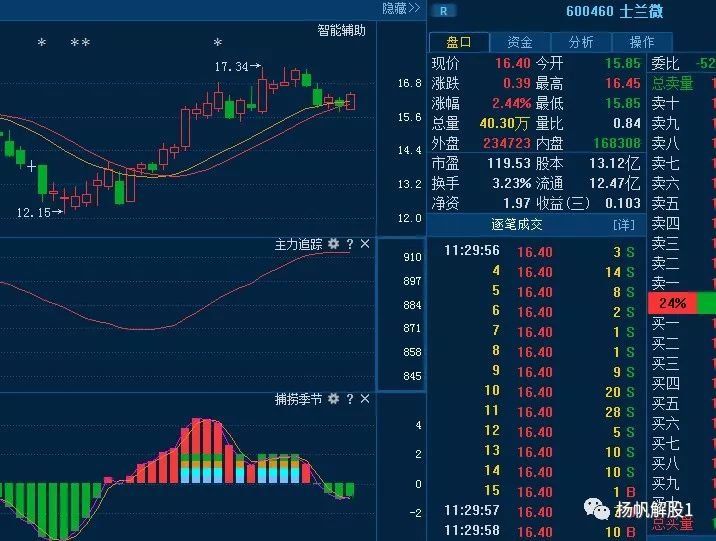Click 收益(三) value 0.103
The width and height of the screenshot is (716, 541).
click(x=623, y=203)
